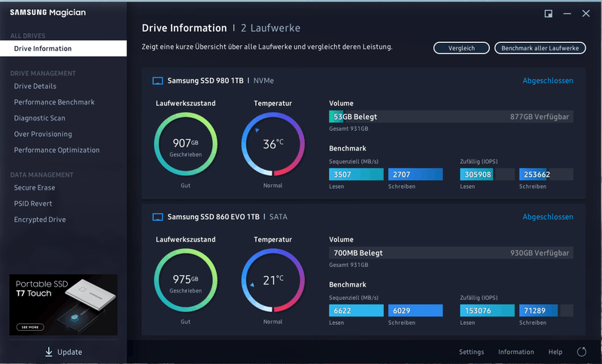602x364 pixels.
Task: Click Benchmark aller Laufwerke button
Action: [x=540, y=48]
